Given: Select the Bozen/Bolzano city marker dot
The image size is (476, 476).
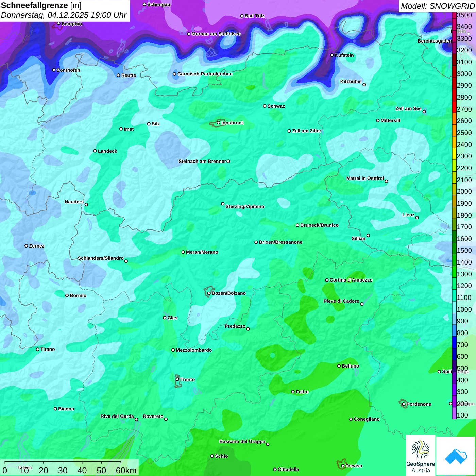Looking at the screenshot, I should pos(209,293).
